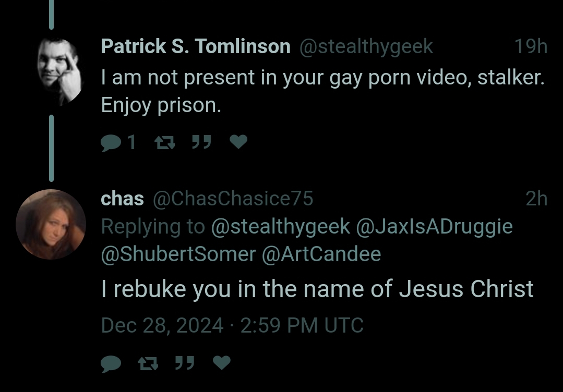The image size is (563, 392).
Task: Open Patrick S. Tomlinson's profile picture
Action: click(59, 71)
